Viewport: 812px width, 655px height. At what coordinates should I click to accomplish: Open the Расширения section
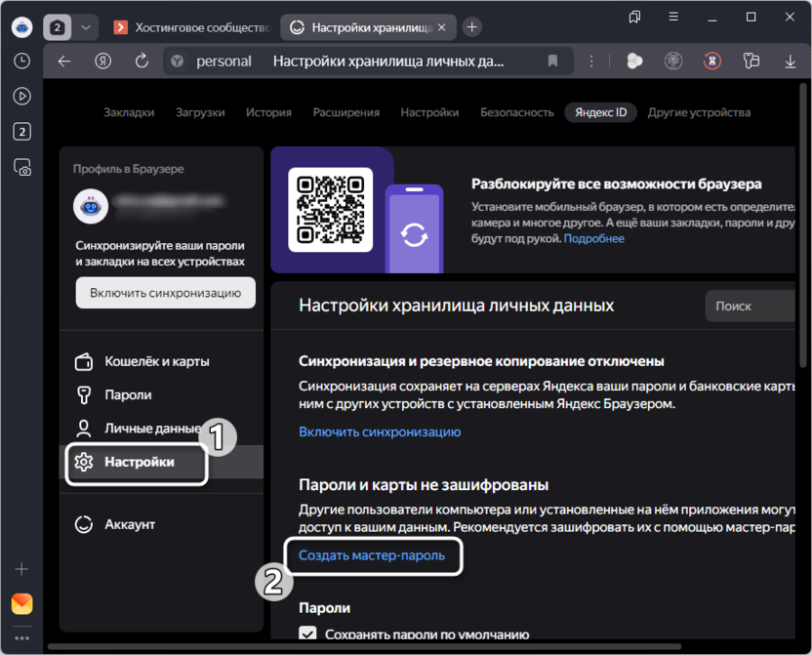click(345, 112)
